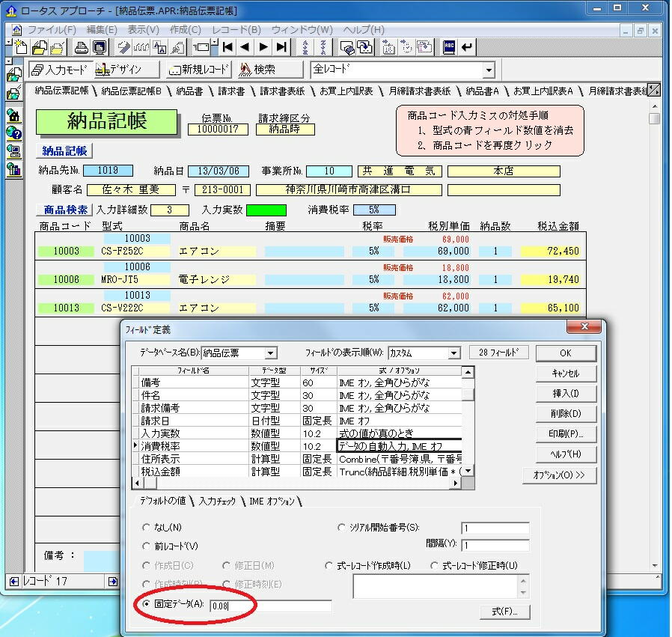Click the 削除(D) button
672x637 pixels.
pyautogui.click(x=566, y=414)
